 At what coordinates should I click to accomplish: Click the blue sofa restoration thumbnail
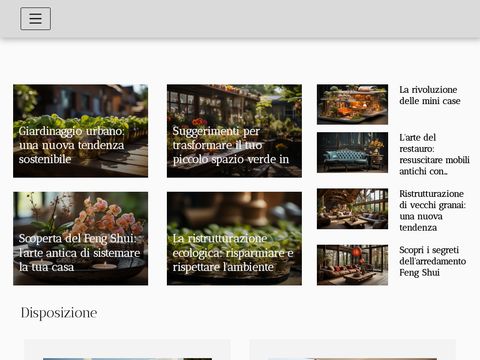click(x=352, y=153)
